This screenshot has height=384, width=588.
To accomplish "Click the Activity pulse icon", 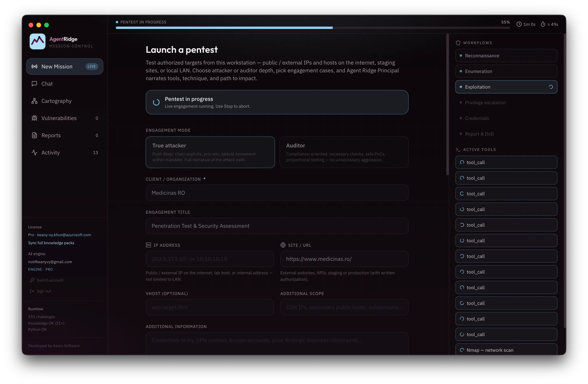I will click(x=34, y=153).
